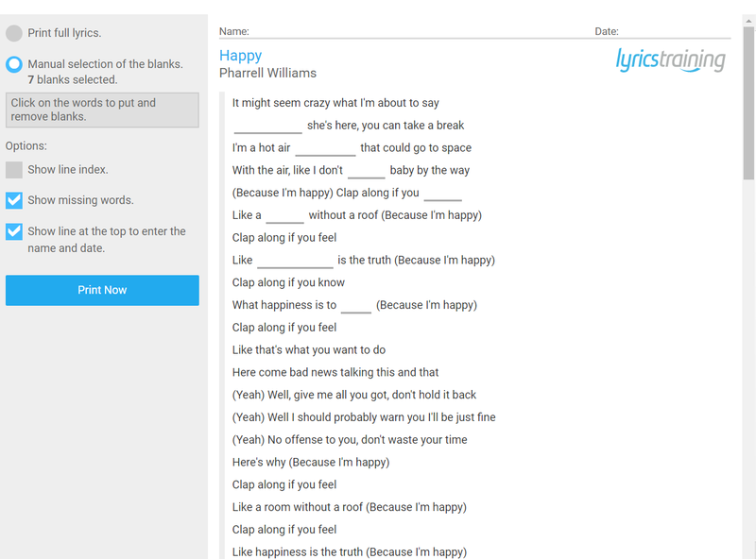
Task: Remove the blank after "I'm a hot air"
Action: click(x=325, y=148)
